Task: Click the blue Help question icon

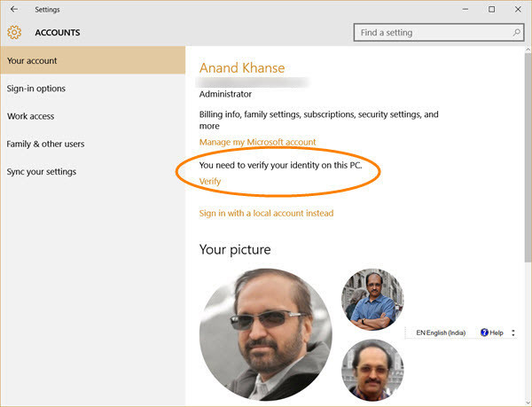Action: click(x=484, y=333)
